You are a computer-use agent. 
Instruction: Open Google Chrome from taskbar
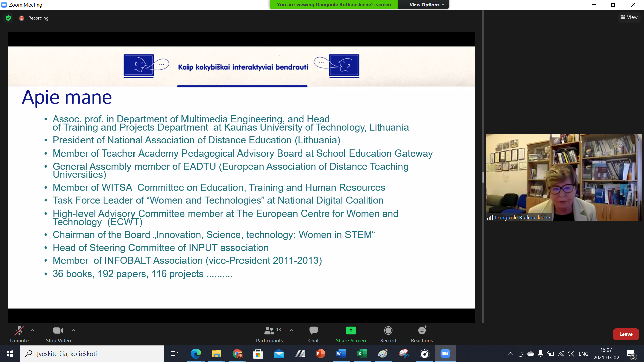[237, 354]
